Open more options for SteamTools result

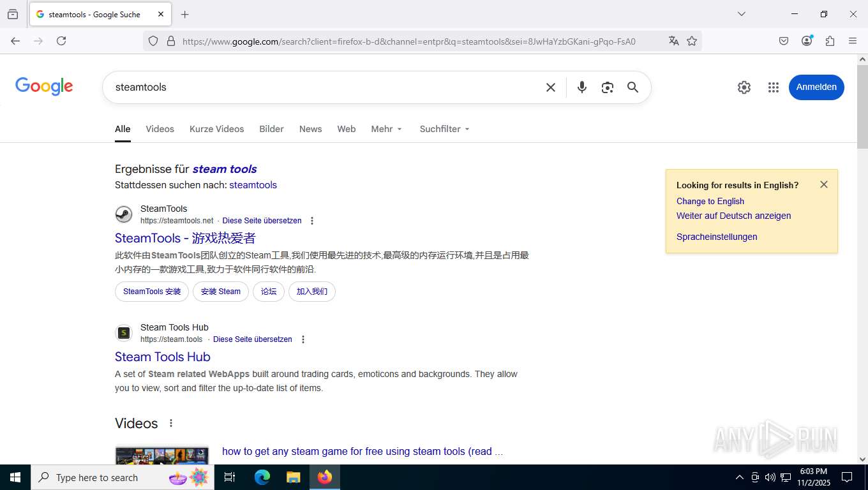tap(312, 221)
